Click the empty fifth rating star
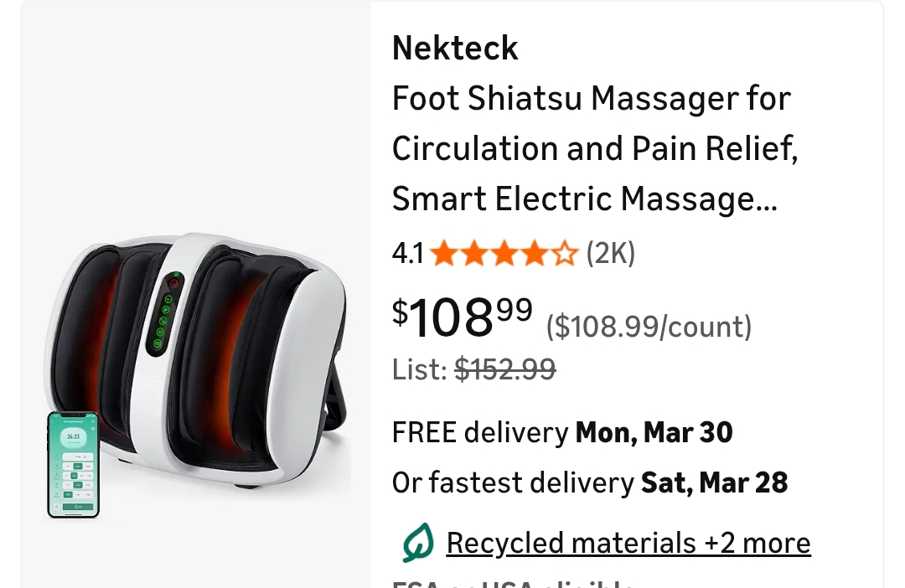The height and width of the screenshot is (588, 905). (566, 253)
